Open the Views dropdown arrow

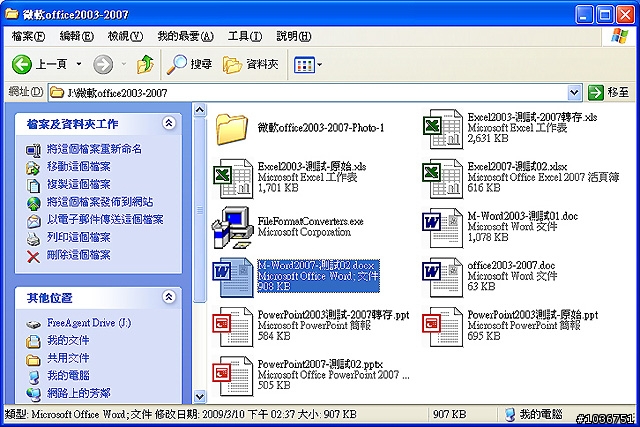click(x=319, y=64)
